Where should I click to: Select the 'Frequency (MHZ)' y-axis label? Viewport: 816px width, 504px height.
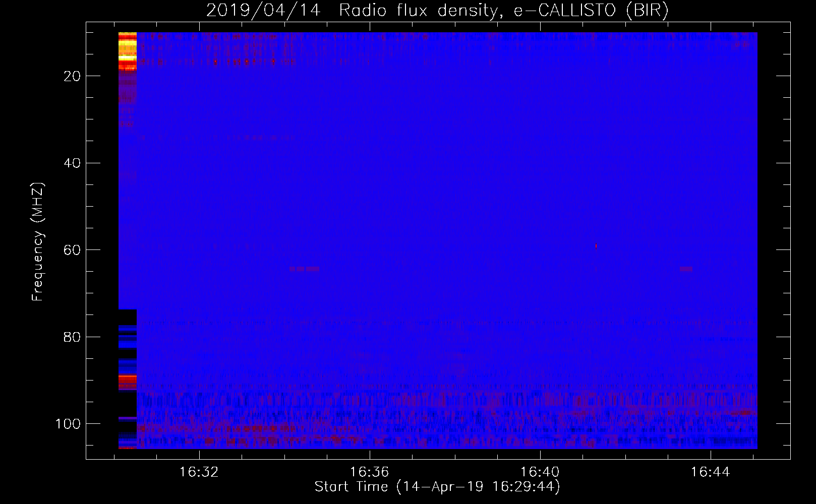click(x=38, y=241)
